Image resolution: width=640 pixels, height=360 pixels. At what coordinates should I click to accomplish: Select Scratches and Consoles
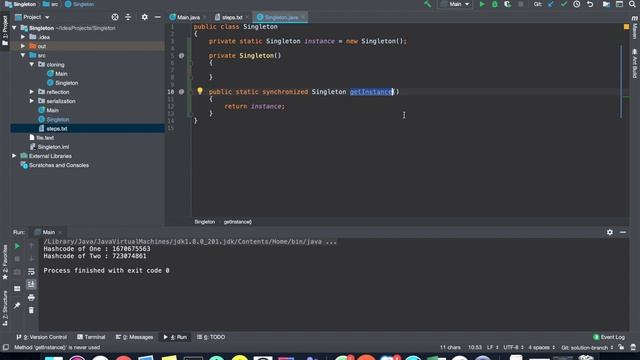(55, 165)
